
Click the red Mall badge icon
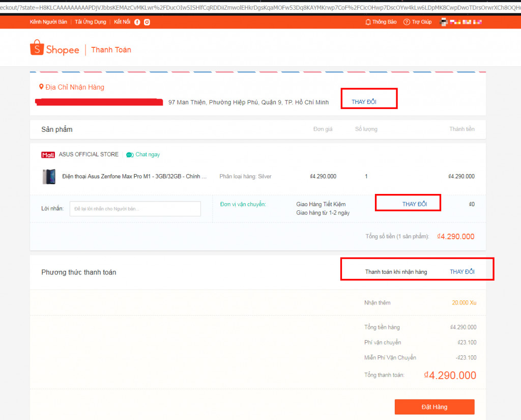tap(48, 155)
